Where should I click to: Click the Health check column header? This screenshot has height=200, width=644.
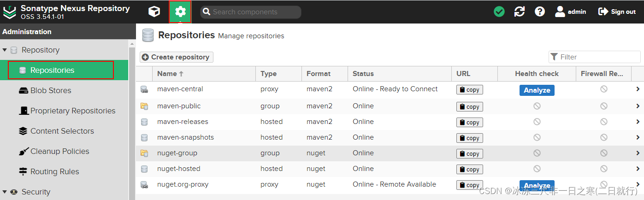pyautogui.click(x=537, y=73)
